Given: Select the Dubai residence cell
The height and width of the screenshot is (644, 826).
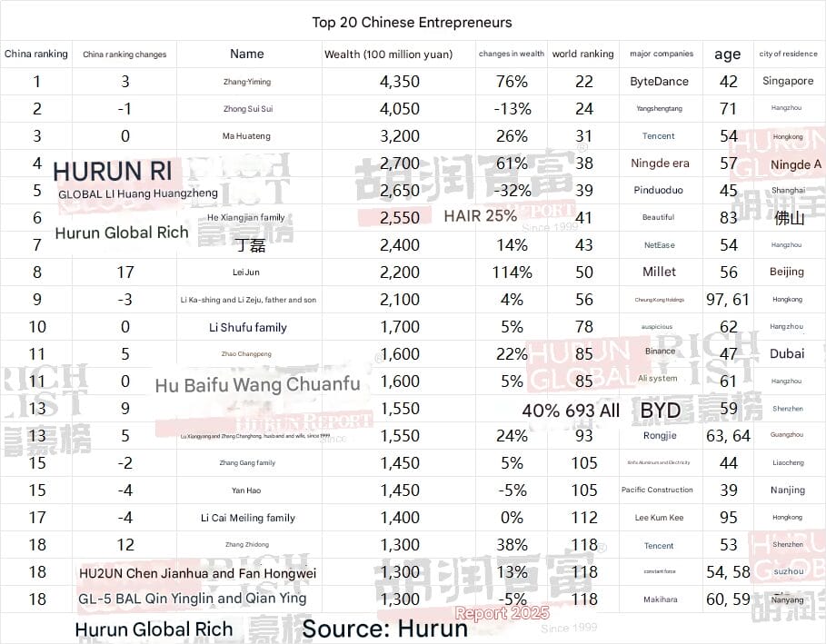Looking at the screenshot, I should pos(787,354).
